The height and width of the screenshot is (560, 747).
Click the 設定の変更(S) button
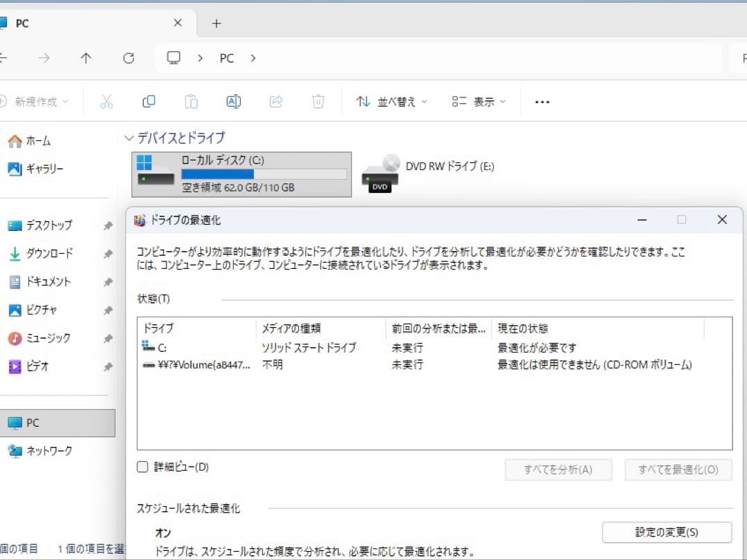pos(666,532)
